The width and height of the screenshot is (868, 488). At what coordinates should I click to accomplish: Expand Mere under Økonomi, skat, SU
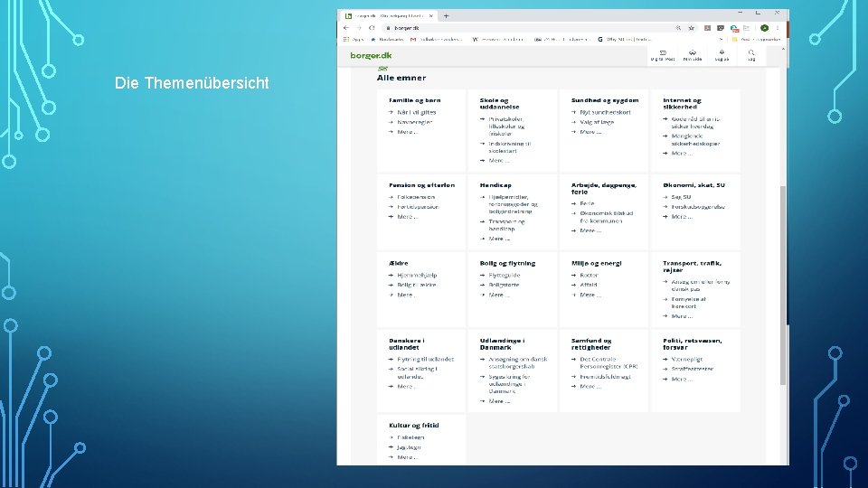[x=682, y=217]
